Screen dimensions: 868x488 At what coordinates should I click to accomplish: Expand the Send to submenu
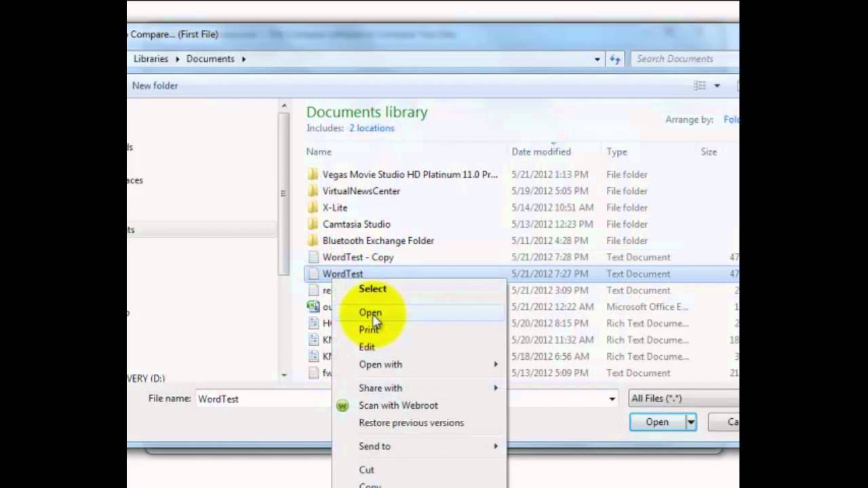pyautogui.click(x=496, y=446)
